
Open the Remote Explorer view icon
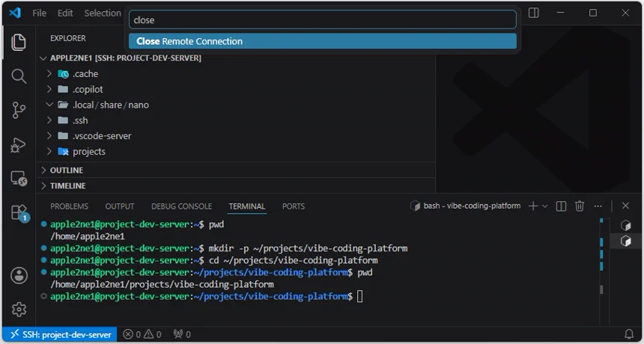click(x=19, y=179)
